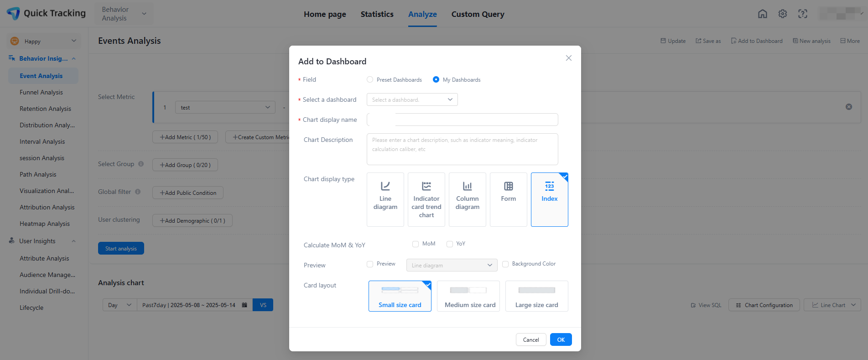868x360 pixels.
Task: Open the settings gear icon
Action: click(x=783, y=14)
